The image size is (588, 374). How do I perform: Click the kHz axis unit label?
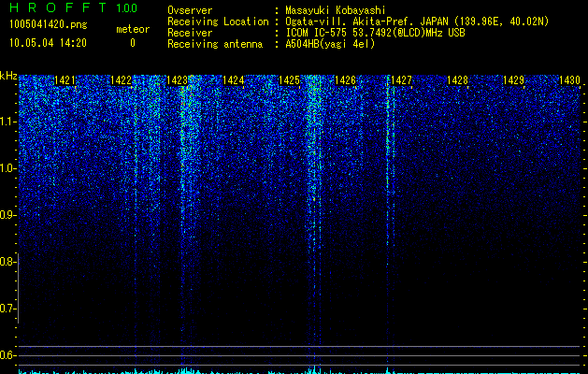[x=8, y=76]
